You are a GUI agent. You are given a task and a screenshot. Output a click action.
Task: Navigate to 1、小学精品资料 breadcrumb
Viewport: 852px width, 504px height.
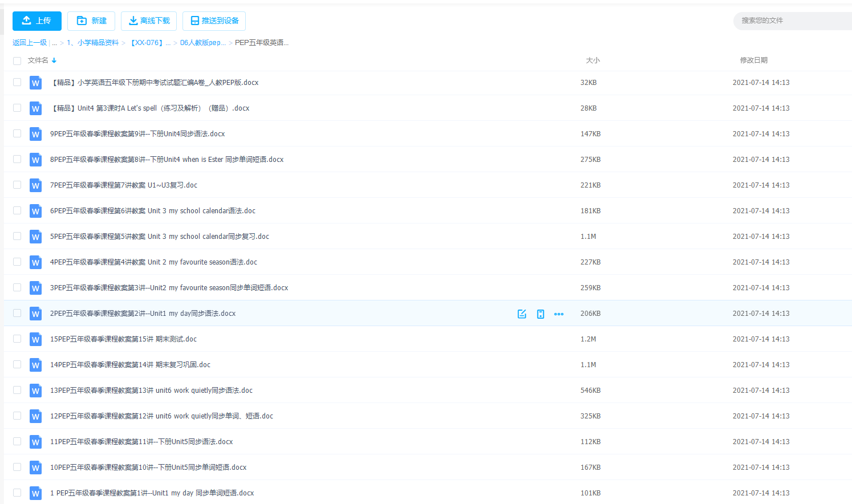coord(92,43)
